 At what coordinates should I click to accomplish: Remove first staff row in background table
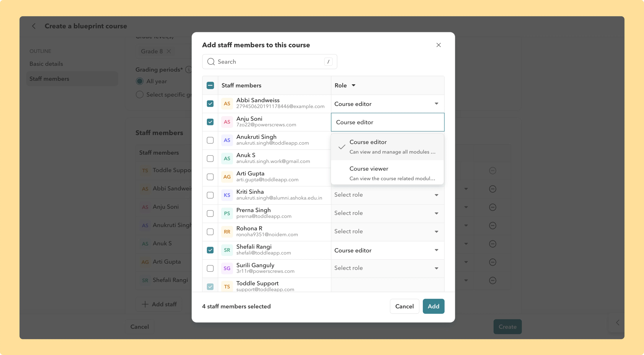click(492, 171)
